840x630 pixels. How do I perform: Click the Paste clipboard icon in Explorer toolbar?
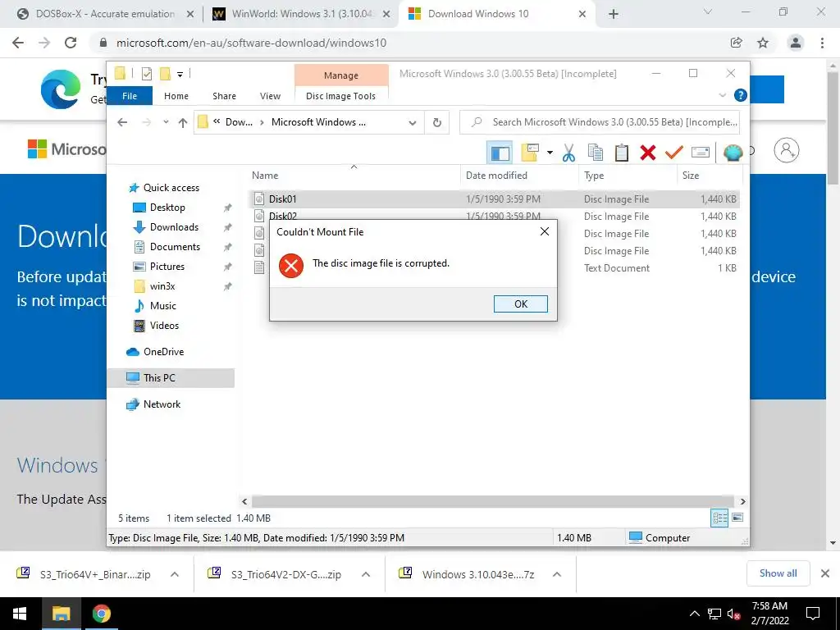(622, 153)
